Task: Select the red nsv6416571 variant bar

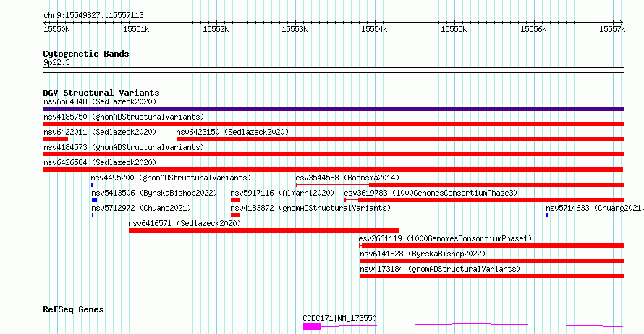Action: [x=264, y=230]
